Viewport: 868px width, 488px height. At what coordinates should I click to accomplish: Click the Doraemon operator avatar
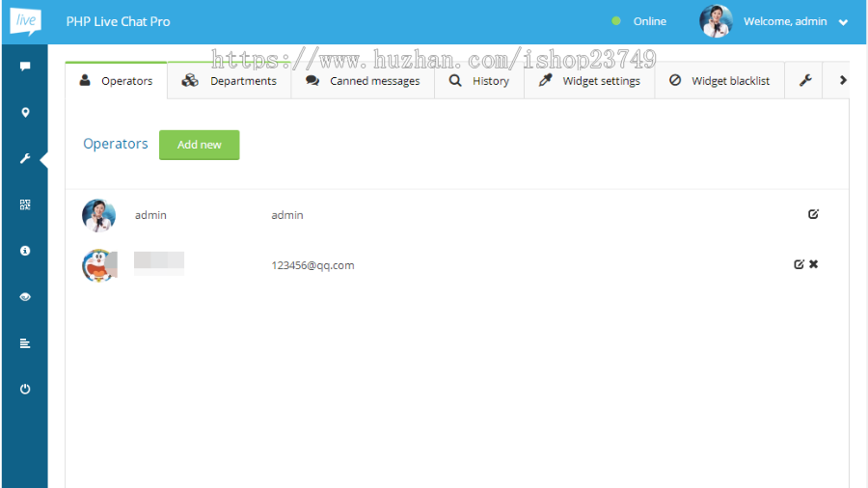99,265
